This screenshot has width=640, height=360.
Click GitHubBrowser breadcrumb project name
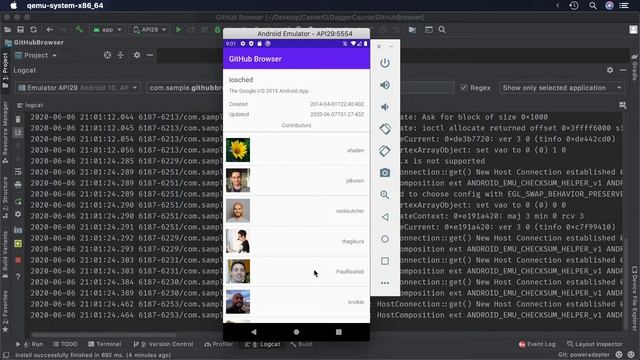[38, 42]
